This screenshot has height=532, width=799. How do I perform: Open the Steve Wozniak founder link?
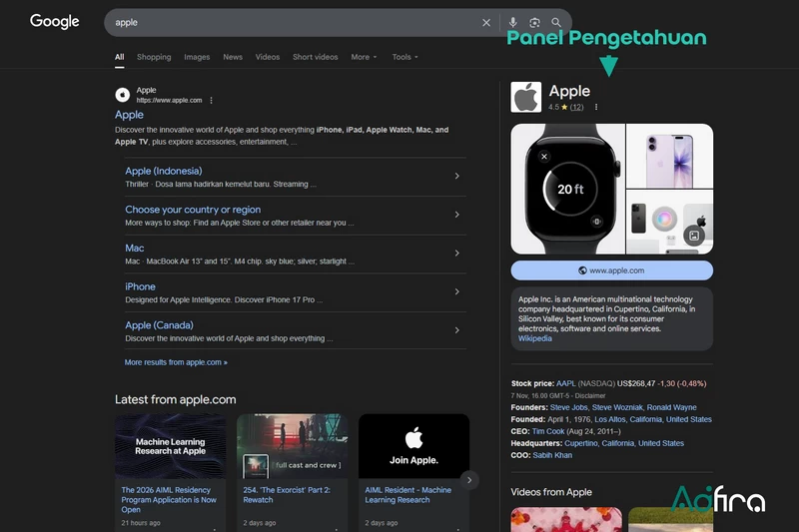(617, 408)
